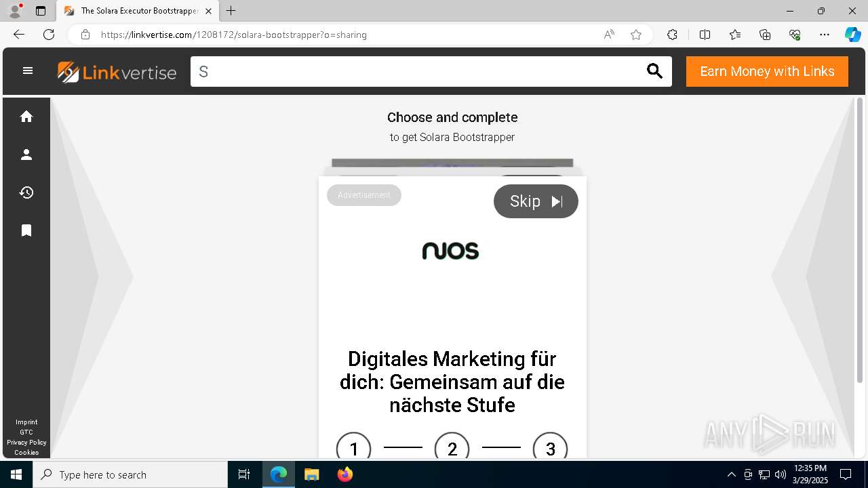Open File Explorer from taskbar
Screen dimensions: 868x488
(311, 474)
